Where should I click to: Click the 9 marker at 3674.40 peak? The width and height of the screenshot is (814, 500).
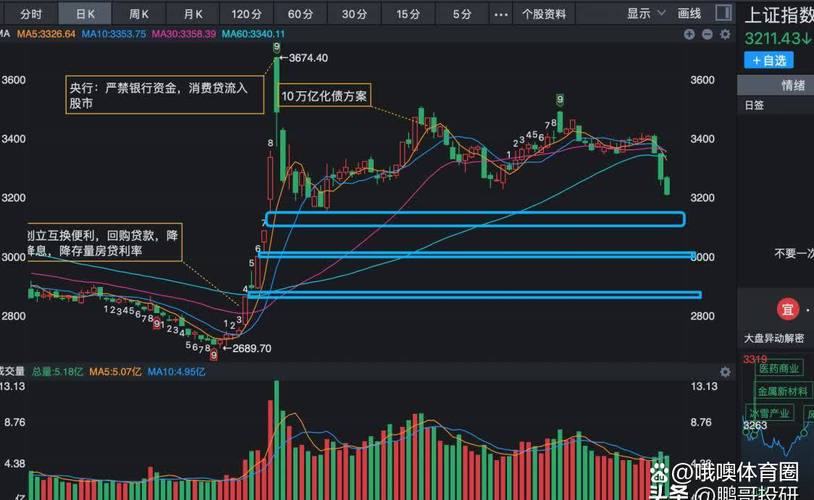coord(277,48)
